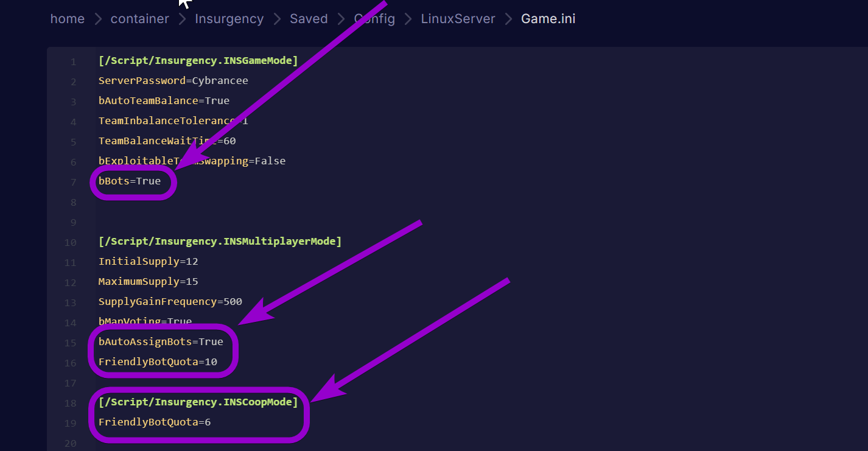868x451 pixels.
Task: Open the home breadcrumb link
Action: pyautogui.click(x=67, y=19)
